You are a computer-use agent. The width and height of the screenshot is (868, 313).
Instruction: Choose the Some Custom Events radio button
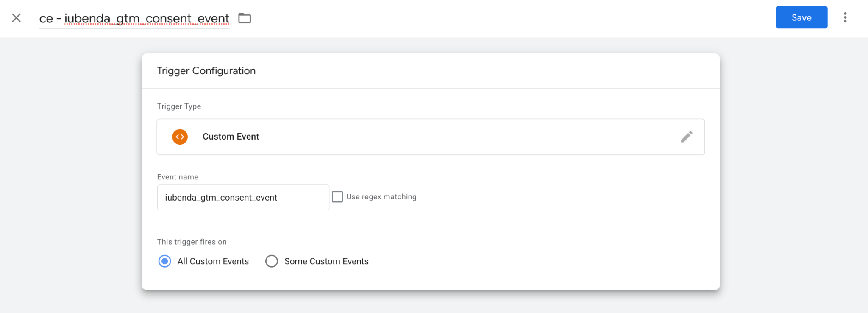(x=272, y=261)
